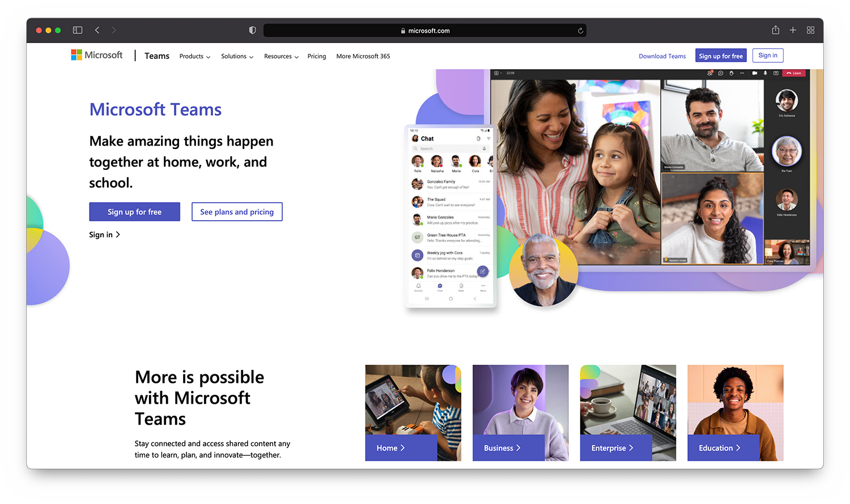Open More Microsoft 365 nav item
Screen dimensions: 850x504
363,56
